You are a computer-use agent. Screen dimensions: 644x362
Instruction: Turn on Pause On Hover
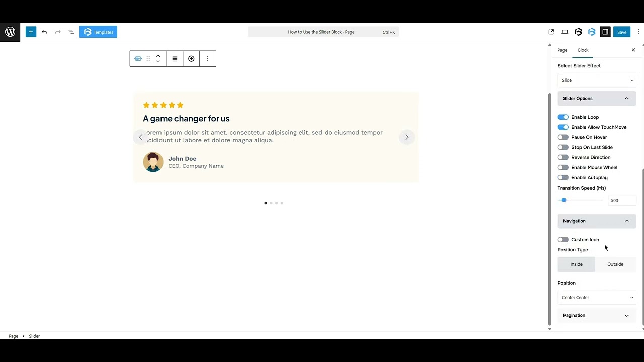tap(563, 137)
